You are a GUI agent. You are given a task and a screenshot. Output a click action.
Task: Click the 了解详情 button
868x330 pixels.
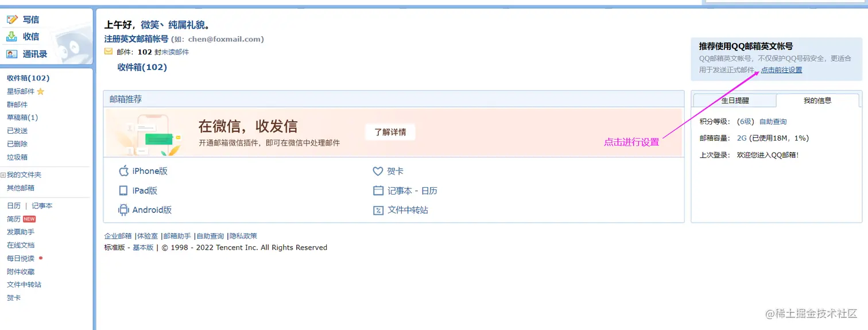click(390, 132)
